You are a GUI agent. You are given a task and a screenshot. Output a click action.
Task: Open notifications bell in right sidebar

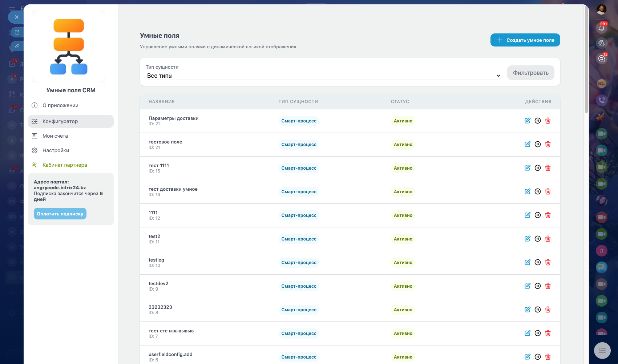tap(602, 28)
